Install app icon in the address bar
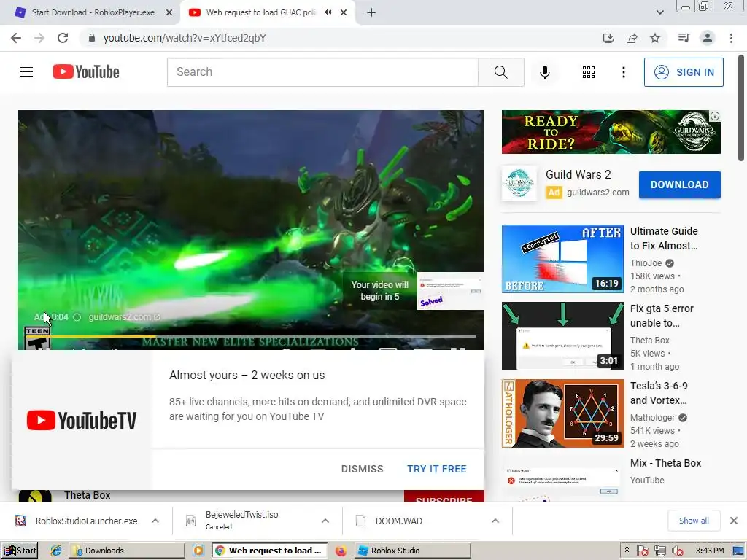 [x=608, y=38]
